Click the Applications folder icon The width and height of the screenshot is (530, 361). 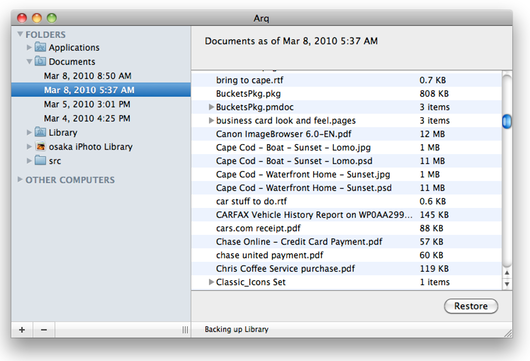[41, 47]
